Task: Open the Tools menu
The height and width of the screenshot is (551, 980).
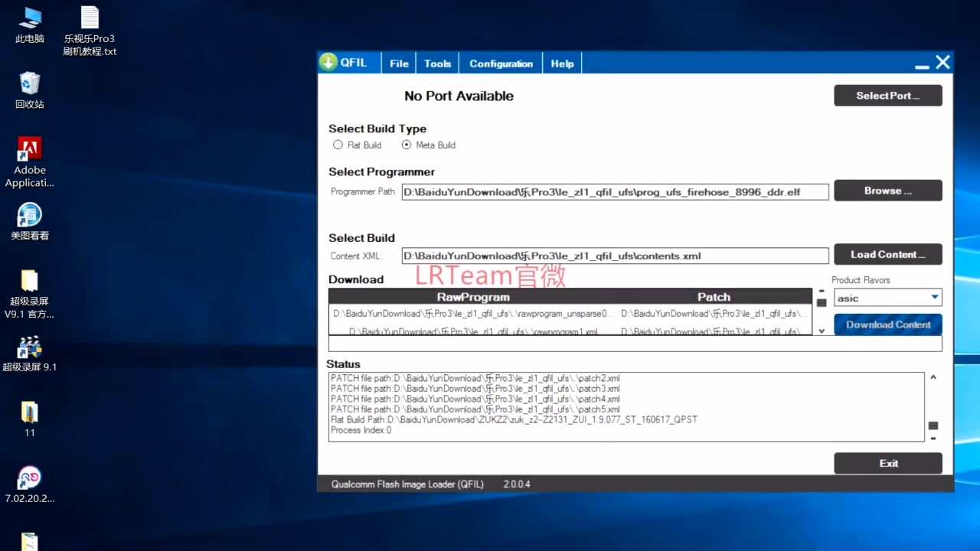Action: pos(438,64)
